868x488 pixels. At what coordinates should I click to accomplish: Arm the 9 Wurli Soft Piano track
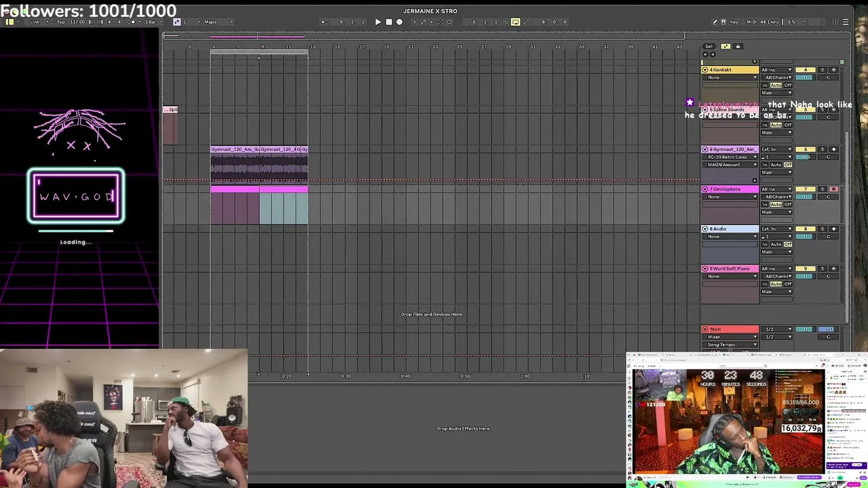[x=834, y=268]
